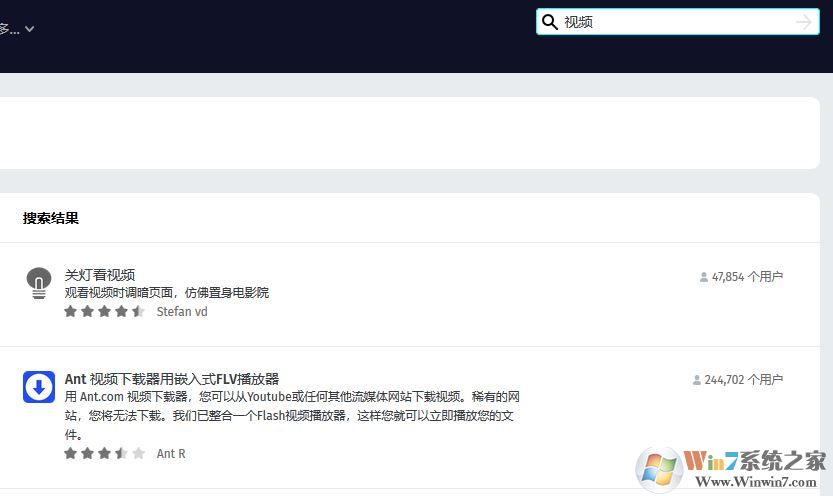Screen dimensions: 833x496
Task: Select 244,702 个用户 user count
Action: [x=743, y=380]
